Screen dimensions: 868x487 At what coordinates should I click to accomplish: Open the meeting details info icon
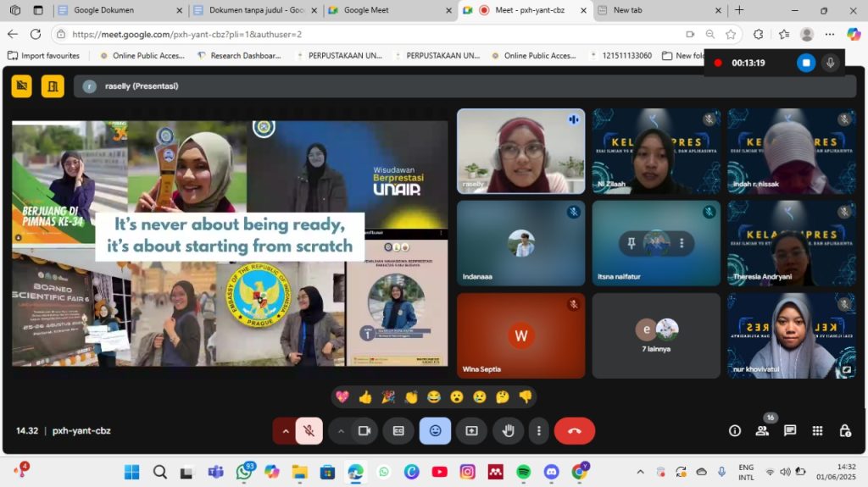(735, 431)
